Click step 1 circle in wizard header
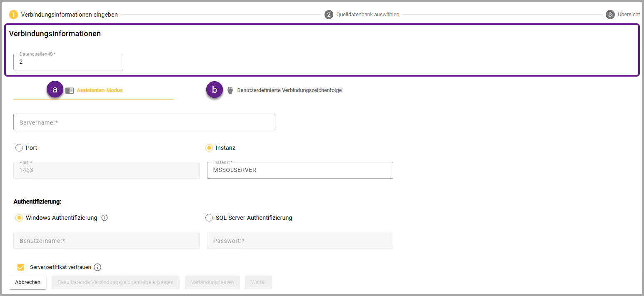This screenshot has width=644, height=296. [13, 15]
